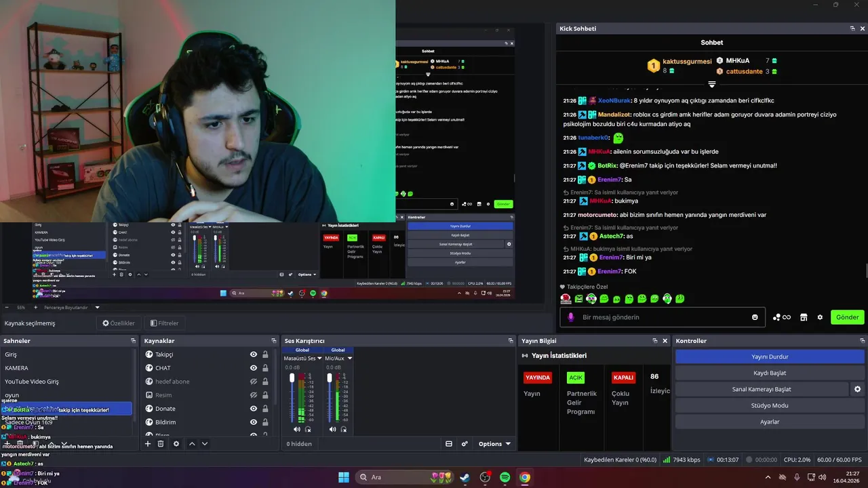Mute Mic/Aux speaker icon
The image size is (868, 488).
[x=332, y=429]
